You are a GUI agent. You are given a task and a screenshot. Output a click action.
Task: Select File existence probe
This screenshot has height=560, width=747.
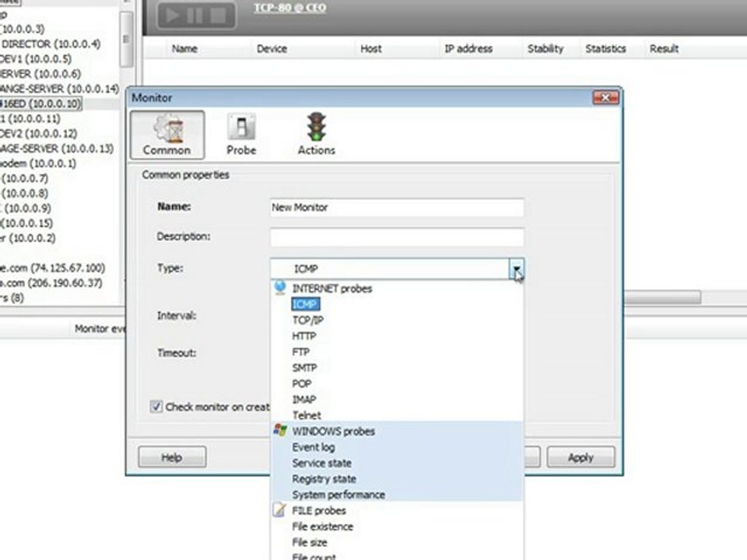[x=322, y=527]
